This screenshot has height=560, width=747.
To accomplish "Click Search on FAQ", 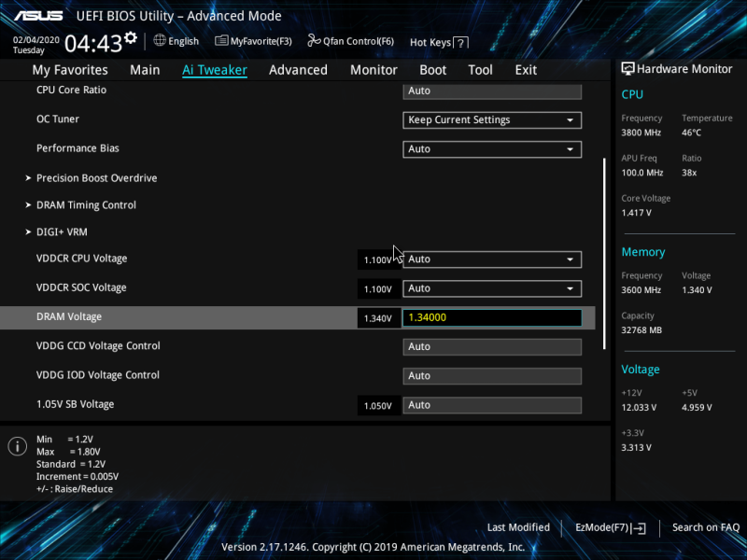I will click(x=706, y=527).
